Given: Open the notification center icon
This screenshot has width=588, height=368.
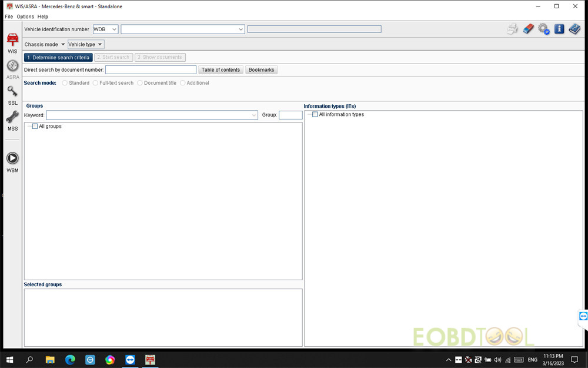Looking at the screenshot, I should tap(574, 360).
